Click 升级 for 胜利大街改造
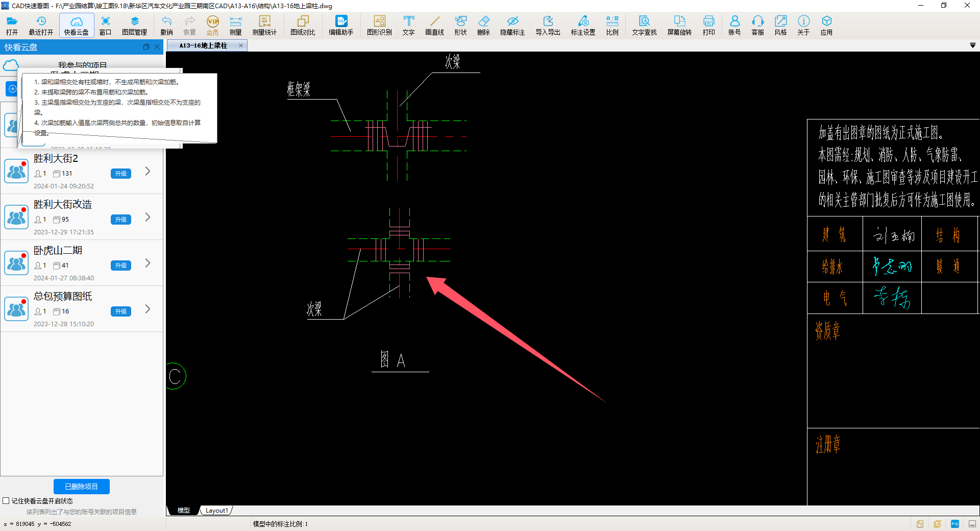This screenshot has height=531, width=980. click(x=121, y=220)
